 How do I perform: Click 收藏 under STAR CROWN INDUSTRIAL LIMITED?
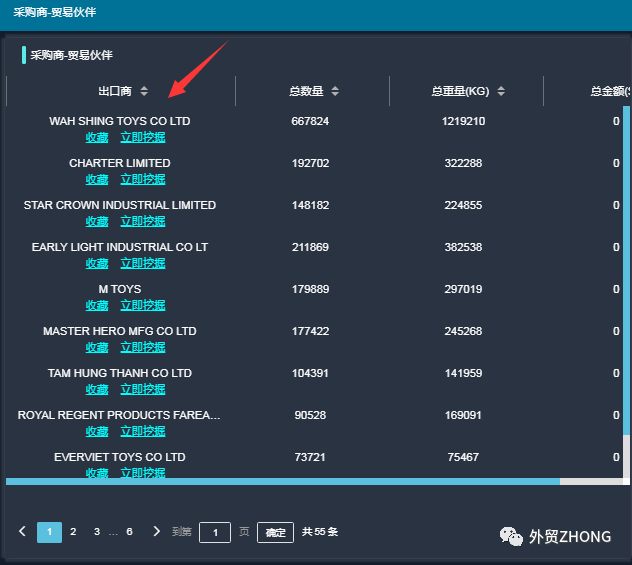(97, 221)
